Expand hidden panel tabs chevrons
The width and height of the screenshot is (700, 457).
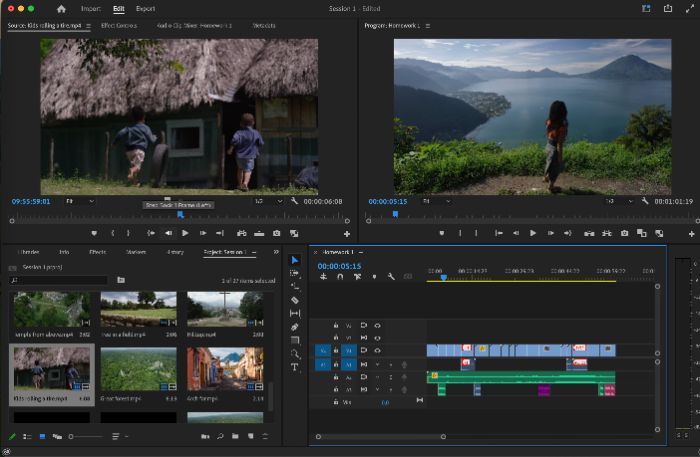click(x=276, y=252)
